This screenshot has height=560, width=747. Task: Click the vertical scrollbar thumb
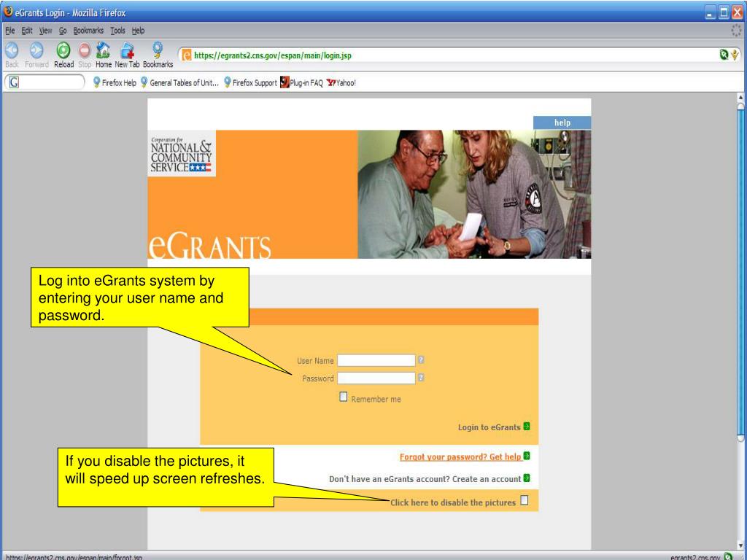tap(741, 271)
